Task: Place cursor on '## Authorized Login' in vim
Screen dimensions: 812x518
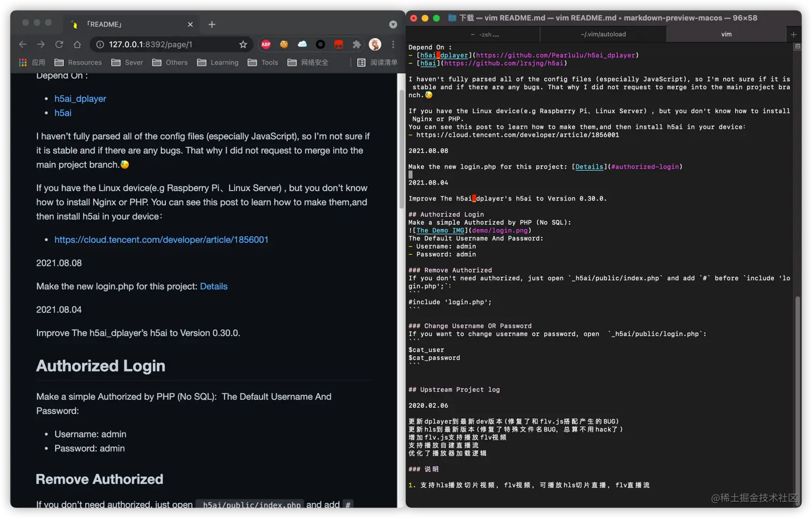Action: [x=446, y=214]
